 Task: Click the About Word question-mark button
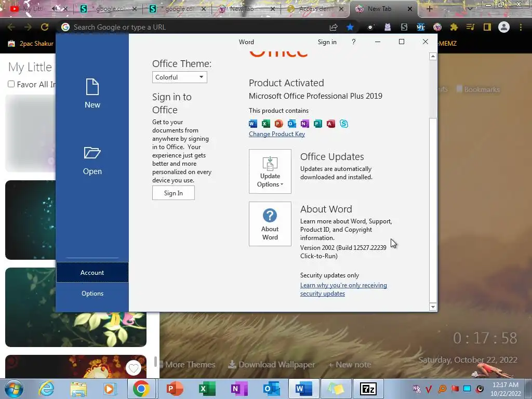tap(270, 224)
